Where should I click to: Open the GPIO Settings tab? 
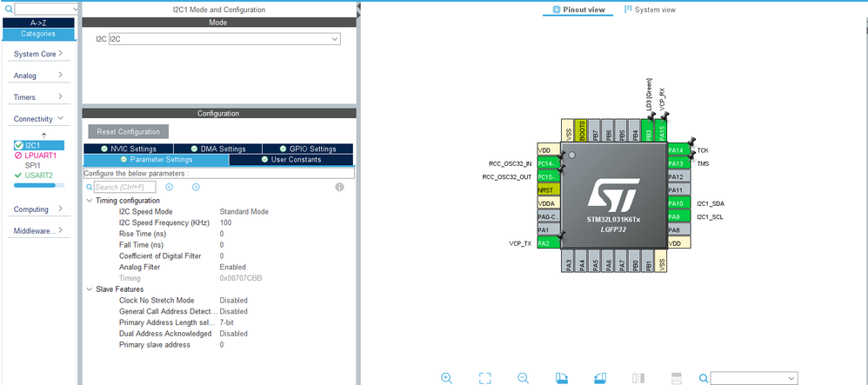(x=308, y=149)
